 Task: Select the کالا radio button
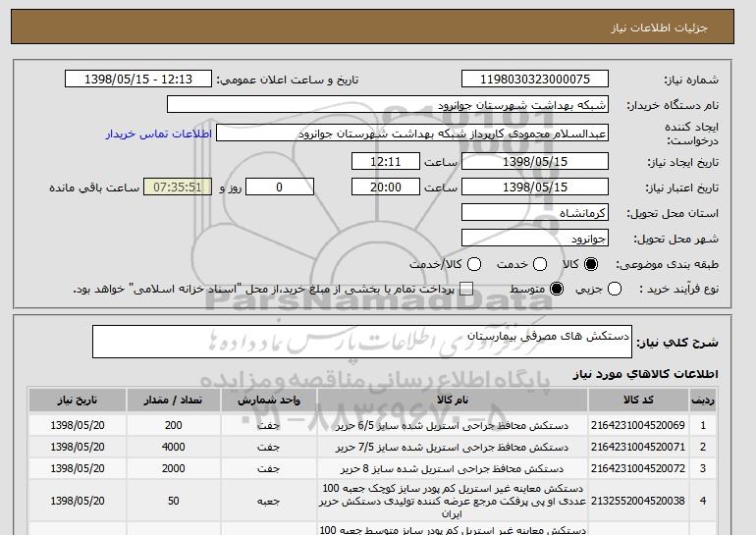coord(591,264)
